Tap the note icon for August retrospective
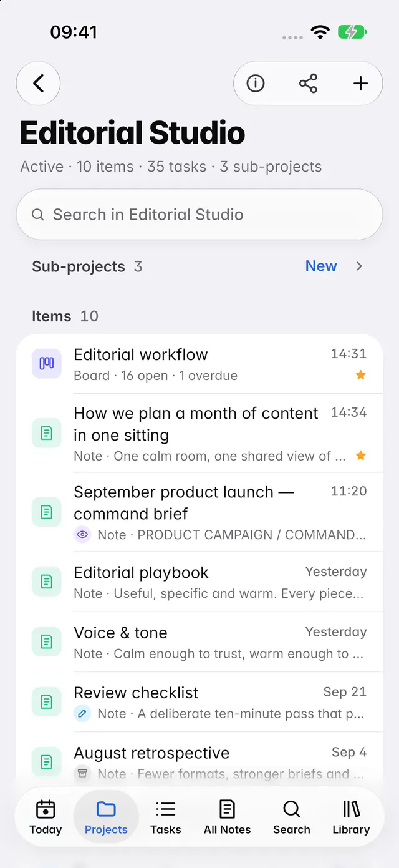Screen dimensions: 399x868 pos(47,762)
